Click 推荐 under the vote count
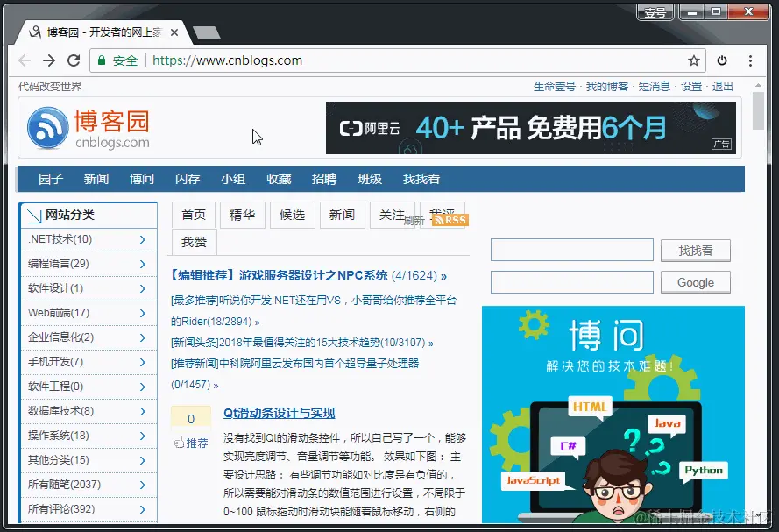The width and height of the screenshot is (779, 532). pyautogui.click(x=197, y=443)
